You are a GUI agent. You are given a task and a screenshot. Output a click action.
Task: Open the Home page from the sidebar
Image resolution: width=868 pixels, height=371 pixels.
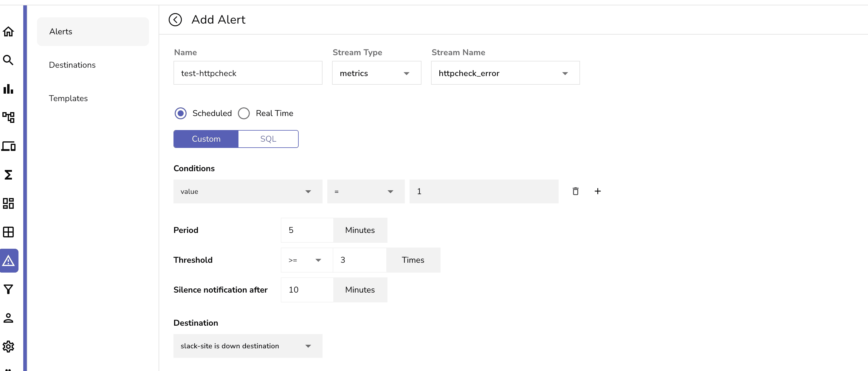pyautogui.click(x=8, y=32)
